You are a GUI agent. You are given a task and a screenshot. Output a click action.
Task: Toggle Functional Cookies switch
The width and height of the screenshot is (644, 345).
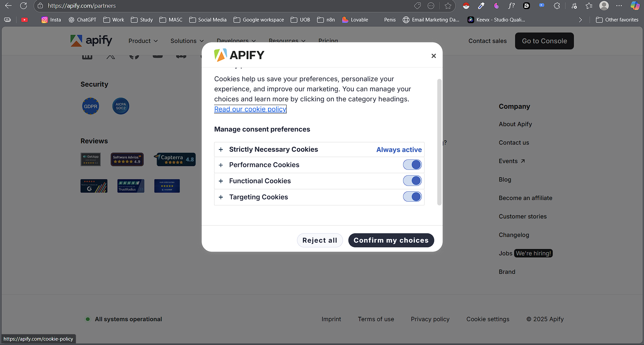coord(412,181)
